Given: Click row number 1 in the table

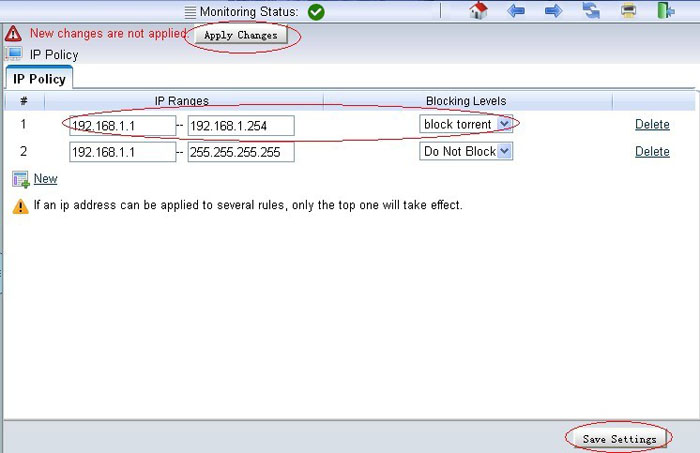Looking at the screenshot, I should [x=23, y=124].
